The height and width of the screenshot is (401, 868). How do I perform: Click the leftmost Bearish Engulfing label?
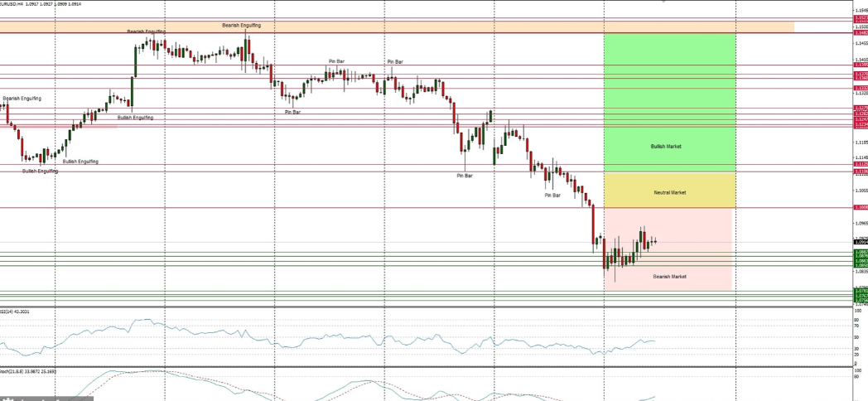22,99
